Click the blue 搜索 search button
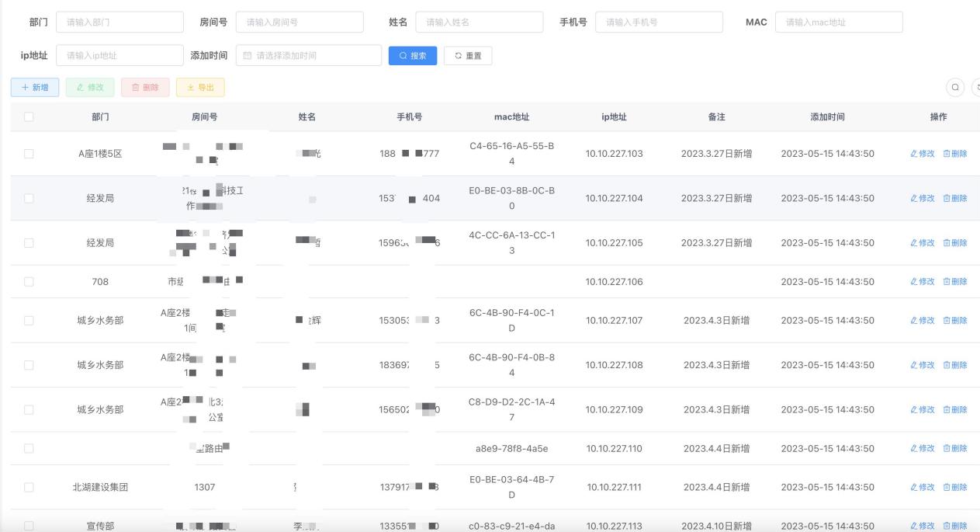 (x=412, y=56)
